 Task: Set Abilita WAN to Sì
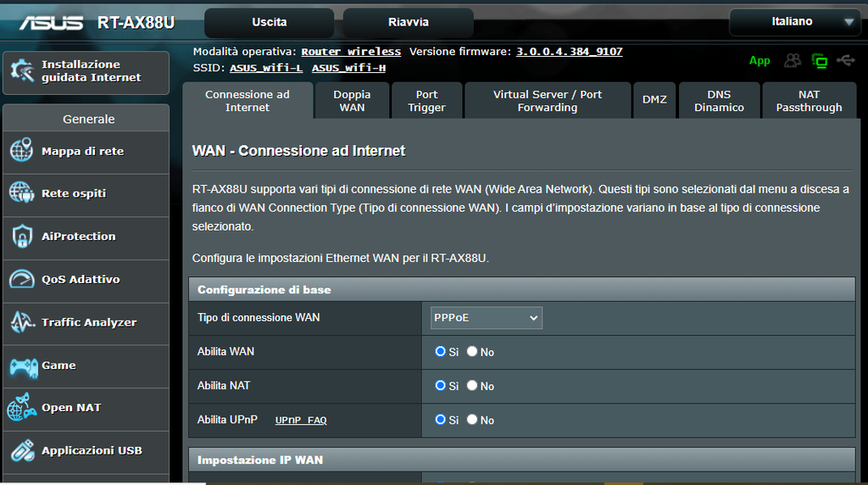point(440,352)
